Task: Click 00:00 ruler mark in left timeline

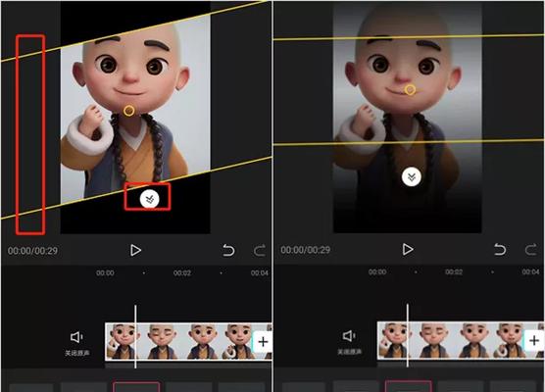Action: click(105, 273)
